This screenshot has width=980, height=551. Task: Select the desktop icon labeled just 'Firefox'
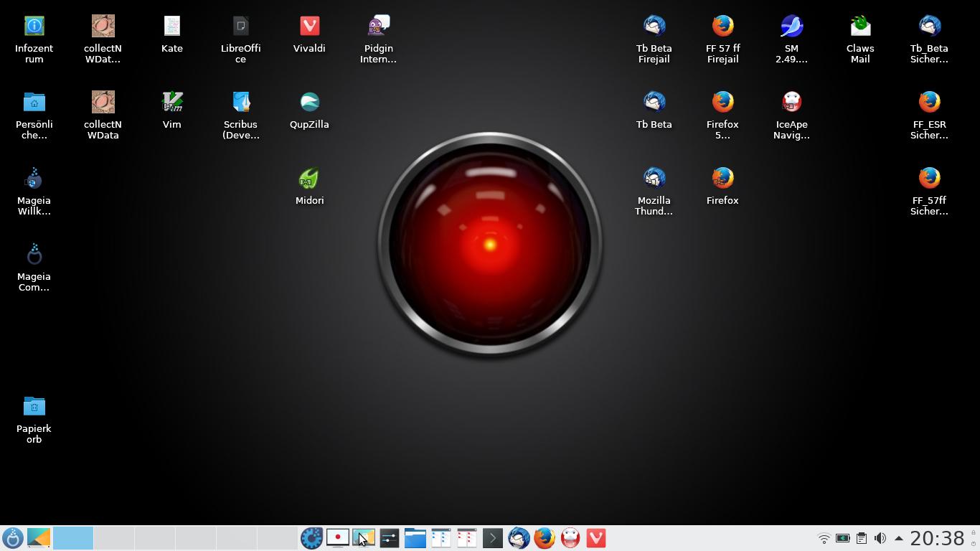pos(723,187)
